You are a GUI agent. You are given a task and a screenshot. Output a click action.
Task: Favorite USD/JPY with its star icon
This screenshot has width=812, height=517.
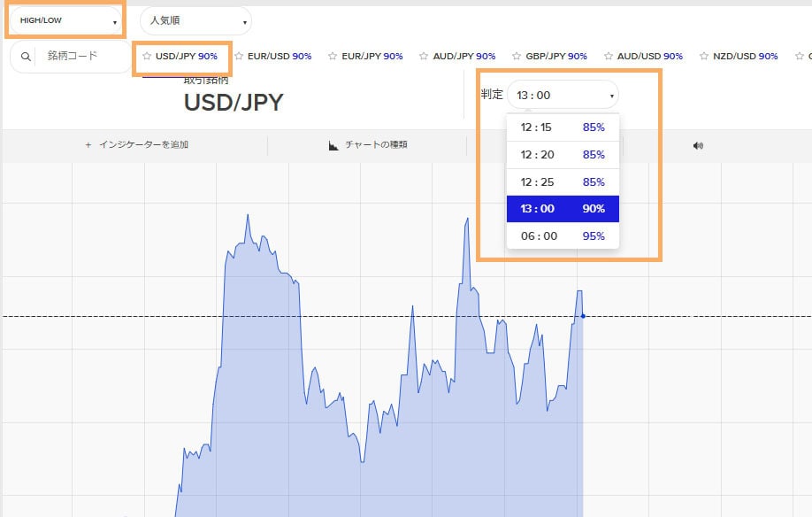(x=147, y=56)
